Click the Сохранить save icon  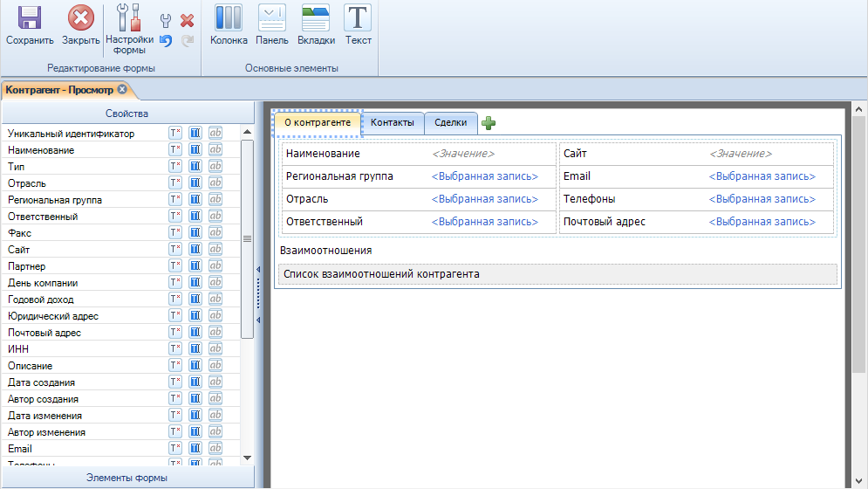pyautogui.click(x=30, y=17)
